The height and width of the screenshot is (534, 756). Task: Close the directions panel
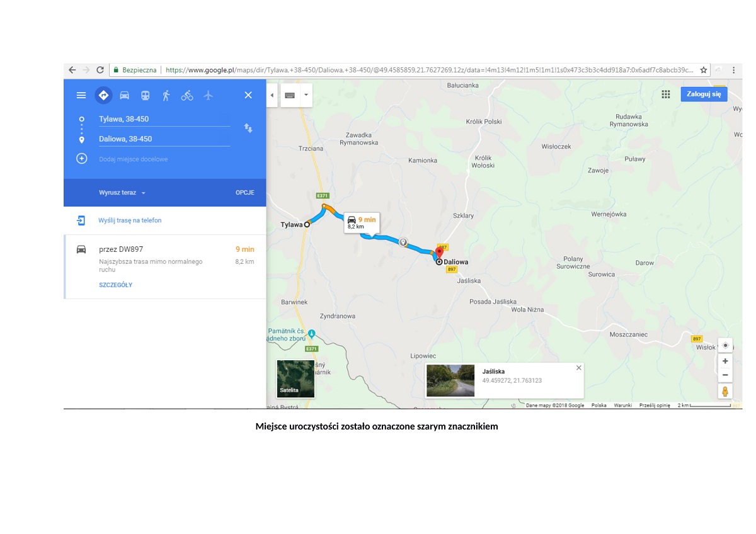[x=248, y=95]
